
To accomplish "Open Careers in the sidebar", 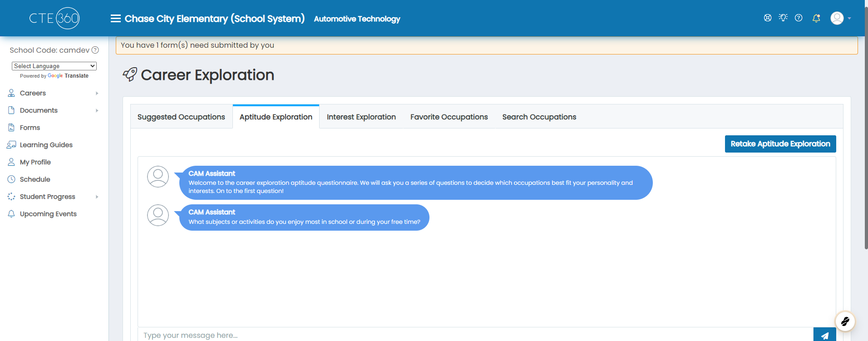I will pyautogui.click(x=33, y=93).
